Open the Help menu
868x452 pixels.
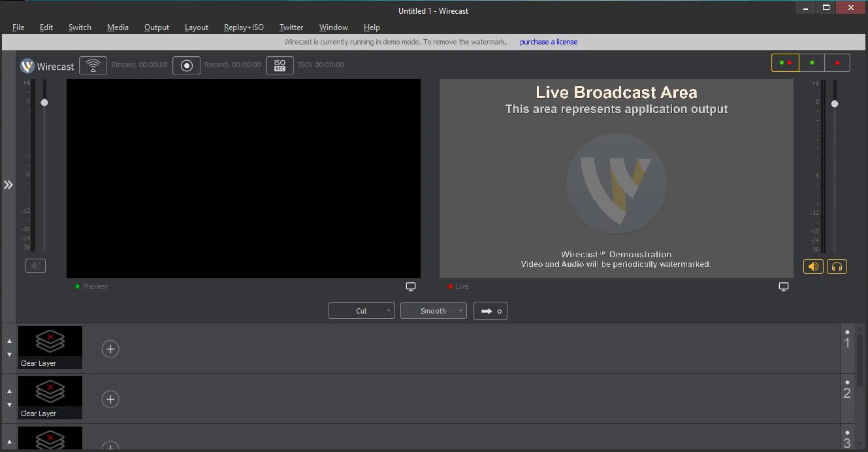click(x=372, y=27)
